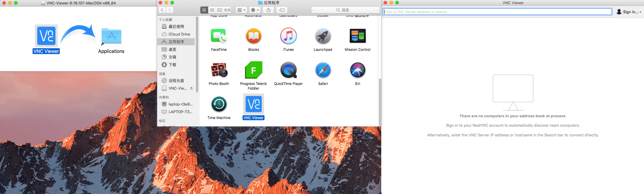Select the Time Machine app icon

(219, 104)
